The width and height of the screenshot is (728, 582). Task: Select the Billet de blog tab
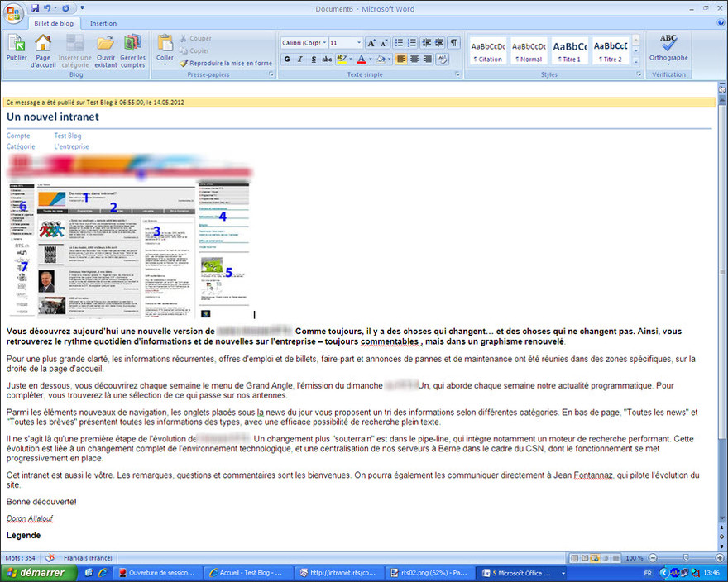click(x=54, y=24)
